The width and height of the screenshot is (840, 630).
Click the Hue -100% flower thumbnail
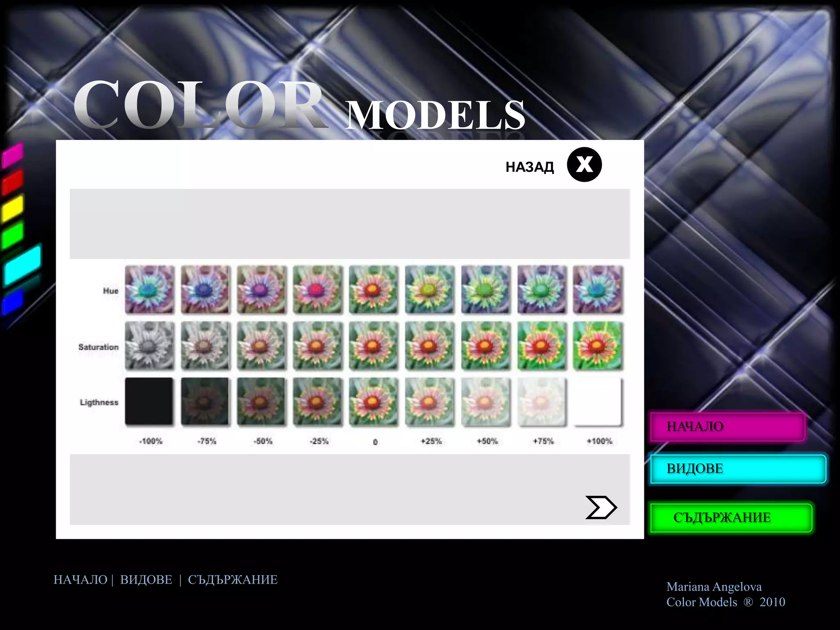150,289
